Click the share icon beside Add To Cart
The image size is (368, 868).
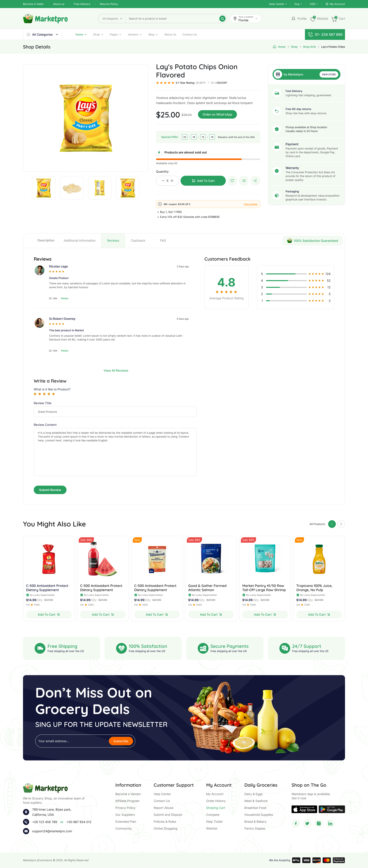coord(255,181)
